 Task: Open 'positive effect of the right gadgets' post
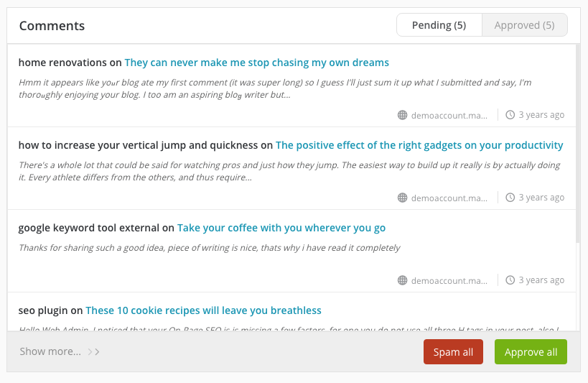tap(419, 145)
